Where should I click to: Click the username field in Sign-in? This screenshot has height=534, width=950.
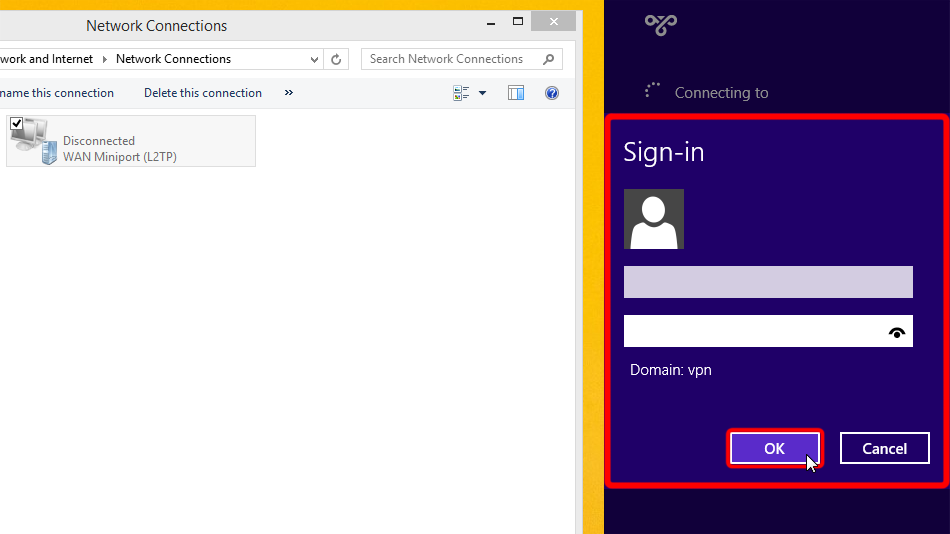point(767,282)
